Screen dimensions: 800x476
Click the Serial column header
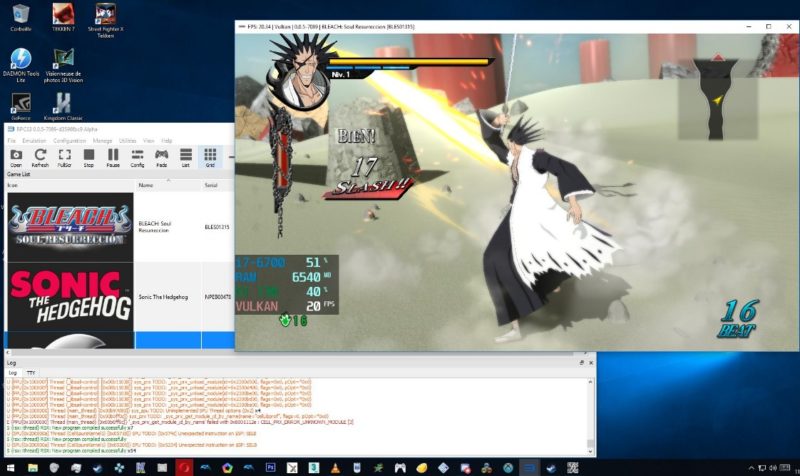(218, 185)
